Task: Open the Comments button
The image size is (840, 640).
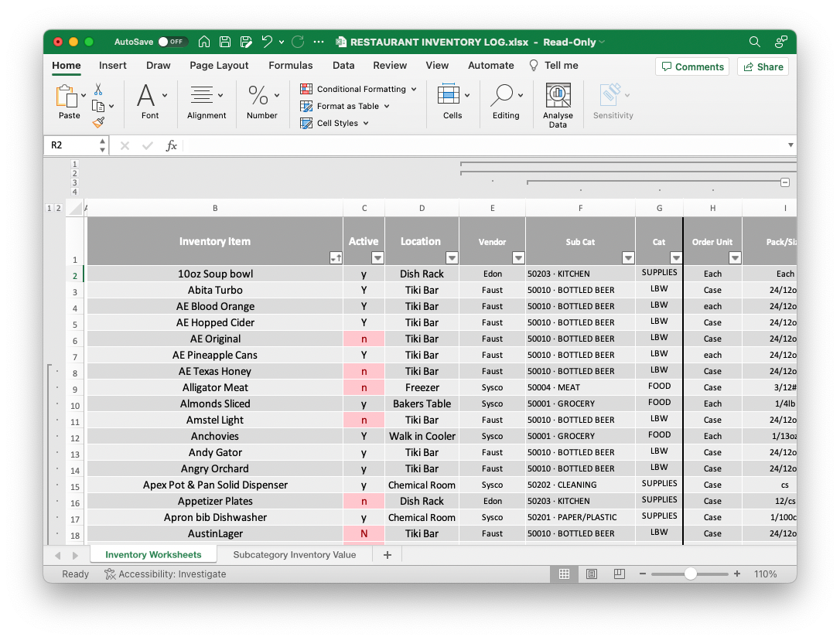Action: pyautogui.click(x=691, y=67)
